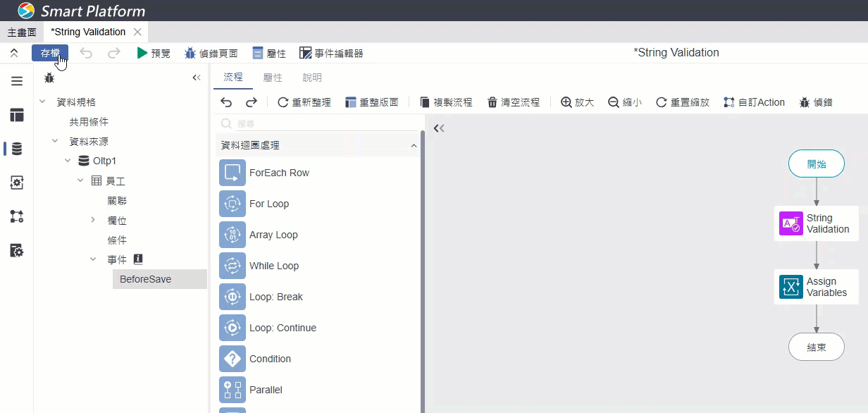Click the String Validation node icon
The image size is (868, 413).
tap(791, 223)
